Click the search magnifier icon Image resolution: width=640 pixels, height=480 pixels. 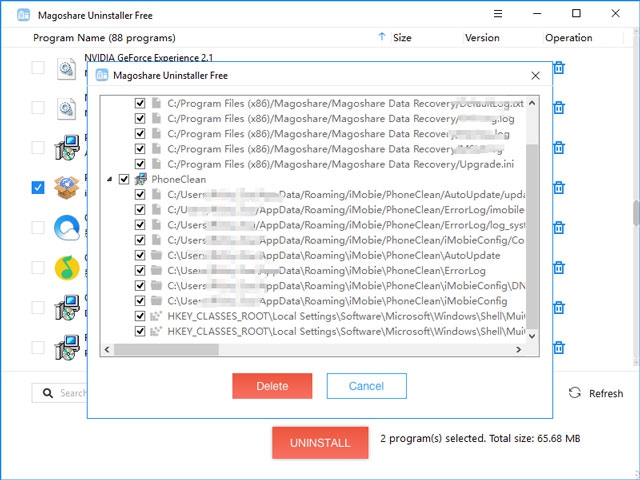(x=48, y=393)
